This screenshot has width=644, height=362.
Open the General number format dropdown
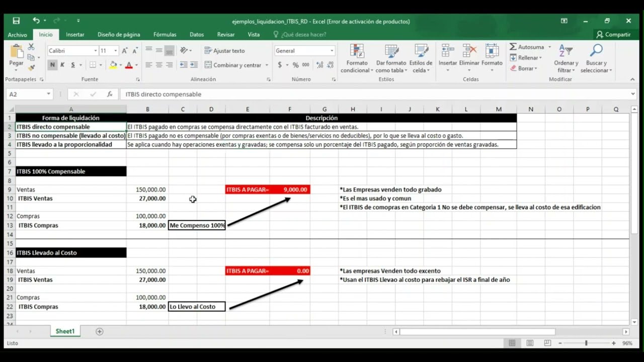pos(332,51)
